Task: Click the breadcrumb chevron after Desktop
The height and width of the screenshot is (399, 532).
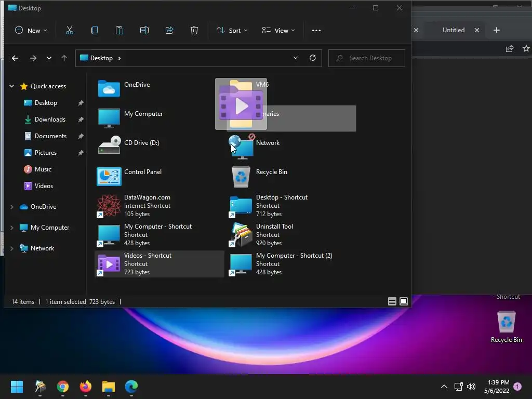Action: tap(119, 58)
